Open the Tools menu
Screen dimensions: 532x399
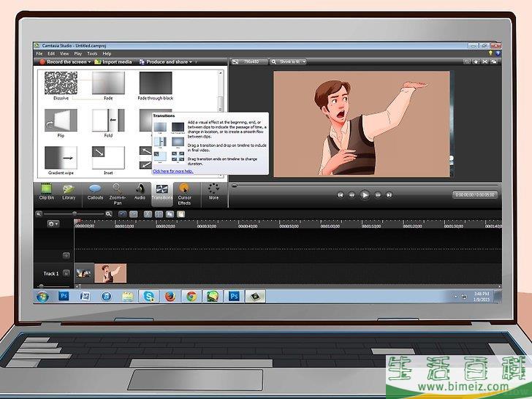coord(92,53)
